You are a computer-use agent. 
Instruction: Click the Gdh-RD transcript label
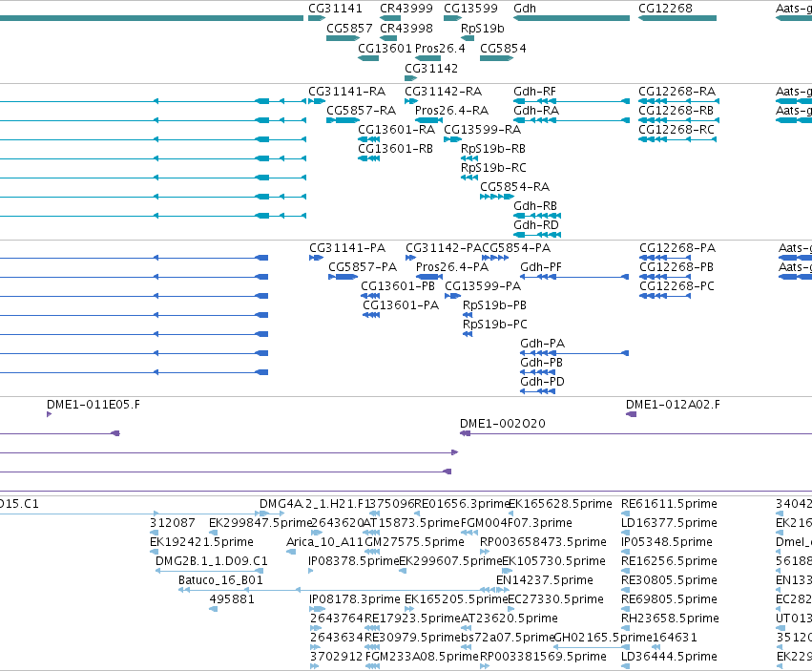536,225
